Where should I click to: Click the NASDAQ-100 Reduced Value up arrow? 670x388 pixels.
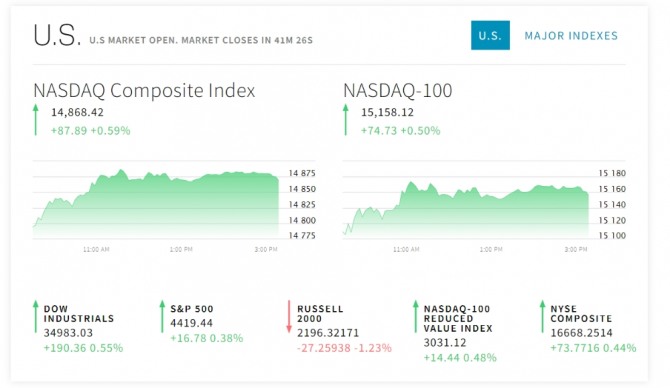click(415, 317)
